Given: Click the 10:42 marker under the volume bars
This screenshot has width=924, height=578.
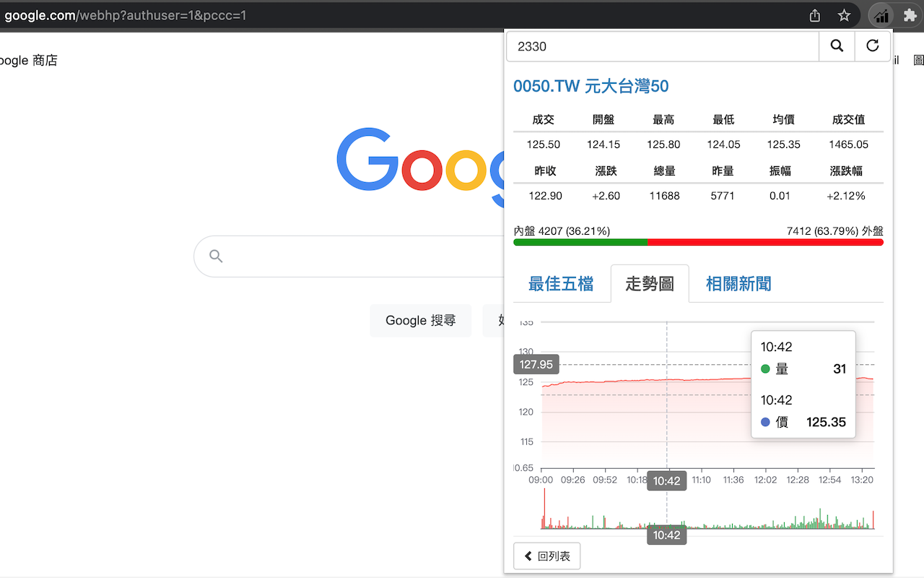Looking at the screenshot, I should pyautogui.click(x=666, y=535).
